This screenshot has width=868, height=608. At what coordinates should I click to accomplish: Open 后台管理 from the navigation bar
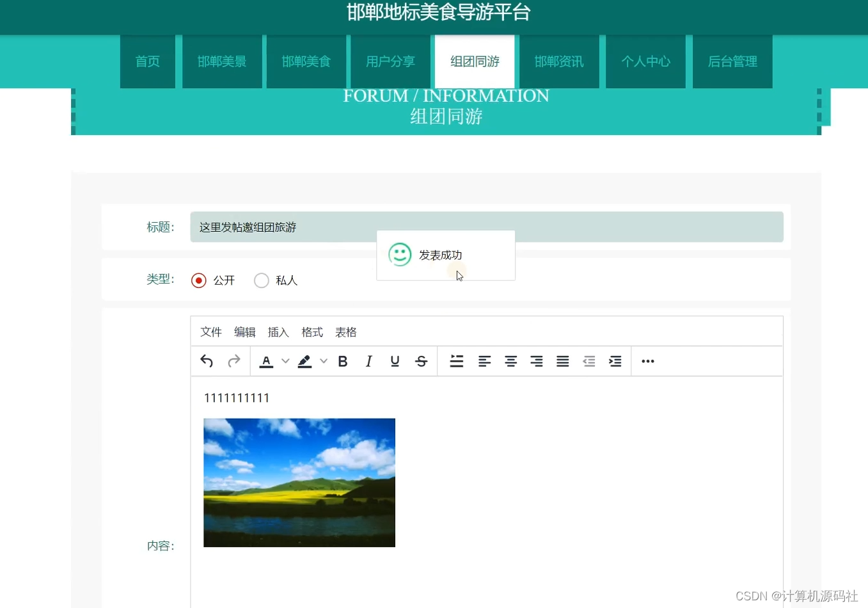732,61
